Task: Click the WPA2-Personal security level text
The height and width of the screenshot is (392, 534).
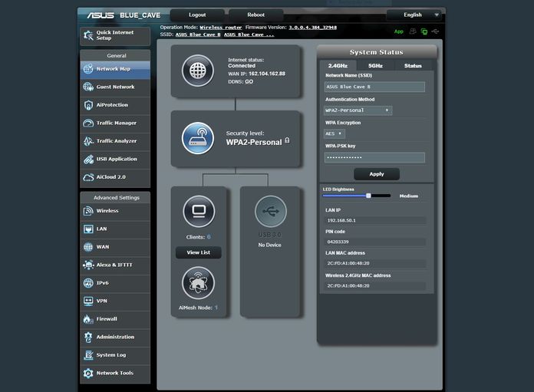Action: 254,143
